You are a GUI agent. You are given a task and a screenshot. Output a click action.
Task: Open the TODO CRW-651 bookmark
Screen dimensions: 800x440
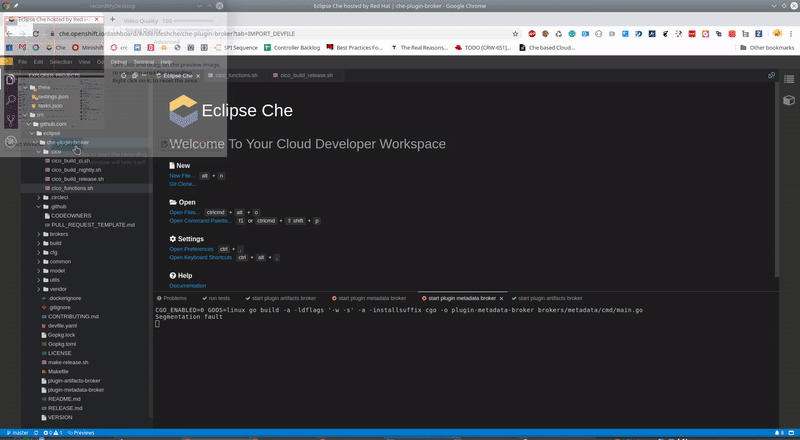click(483, 47)
